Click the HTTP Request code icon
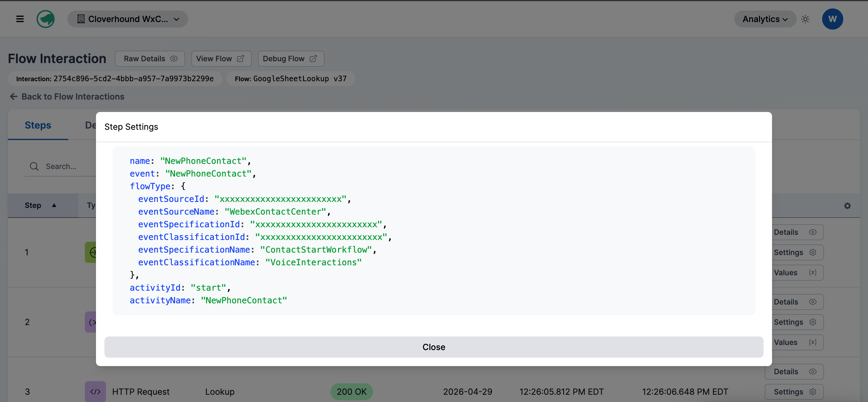The height and width of the screenshot is (402, 868). point(95,391)
